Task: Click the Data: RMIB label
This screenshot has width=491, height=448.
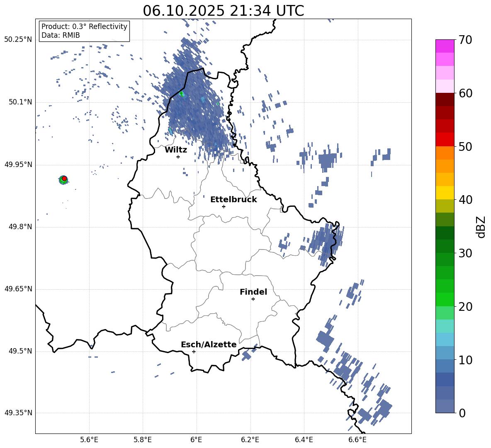Action: tap(61, 35)
